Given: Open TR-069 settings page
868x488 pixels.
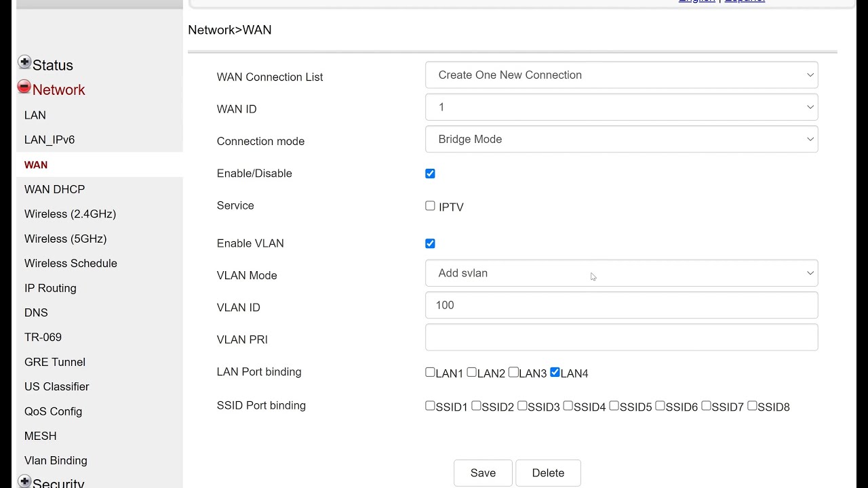Looking at the screenshot, I should tap(43, 337).
